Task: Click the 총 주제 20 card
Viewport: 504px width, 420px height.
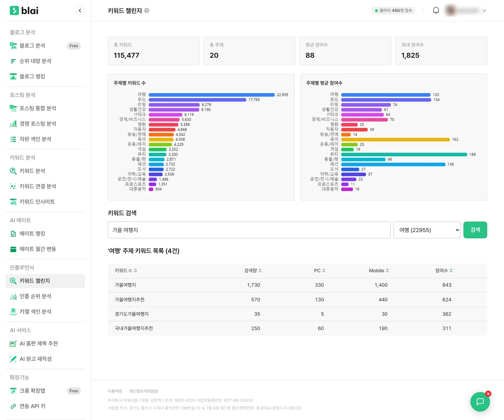Action: [x=249, y=51]
